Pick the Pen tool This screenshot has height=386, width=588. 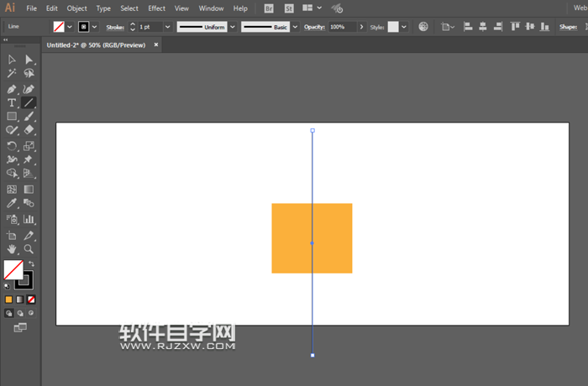[12, 88]
